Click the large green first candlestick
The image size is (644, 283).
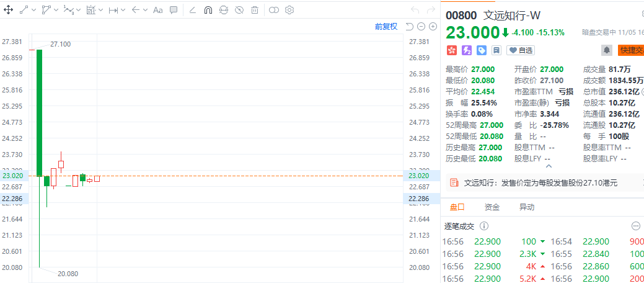[x=40, y=113]
